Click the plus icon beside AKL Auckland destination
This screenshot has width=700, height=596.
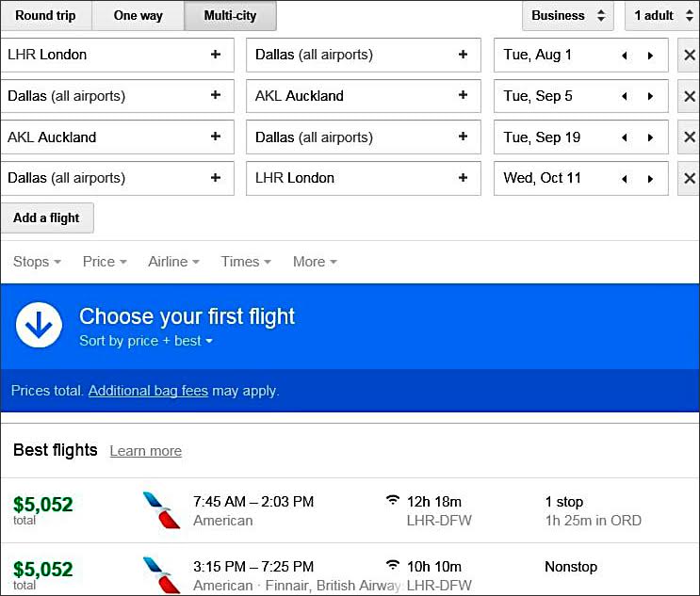[x=463, y=95]
